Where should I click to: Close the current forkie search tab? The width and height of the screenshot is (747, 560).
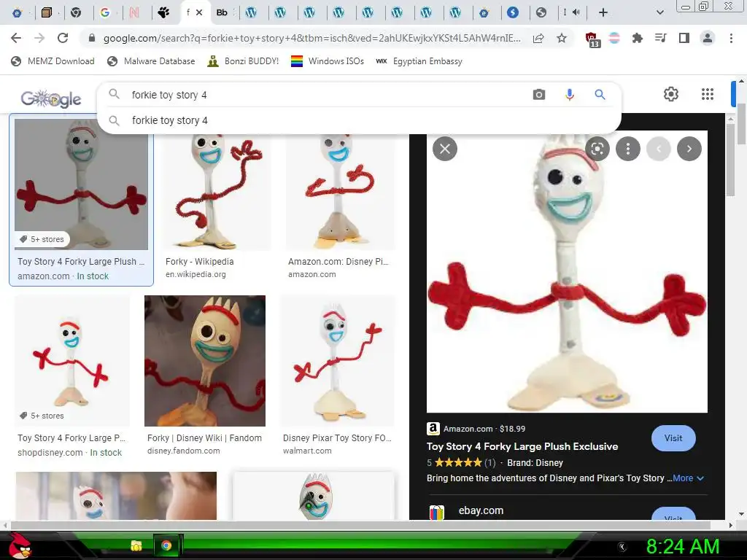tap(199, 12)
